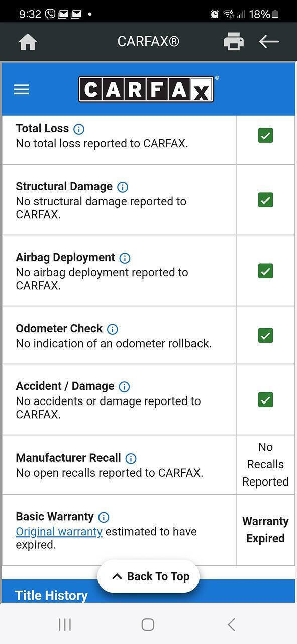Tap the CARFAX logo
The height and width of the screenshot is (644, 297).
click(x=146, y=90)
